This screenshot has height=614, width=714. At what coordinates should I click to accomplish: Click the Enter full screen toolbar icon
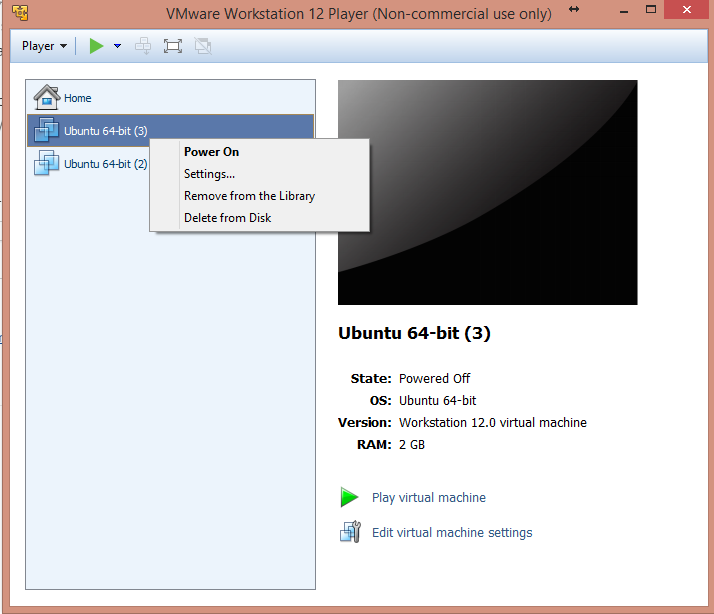point(173,46)
